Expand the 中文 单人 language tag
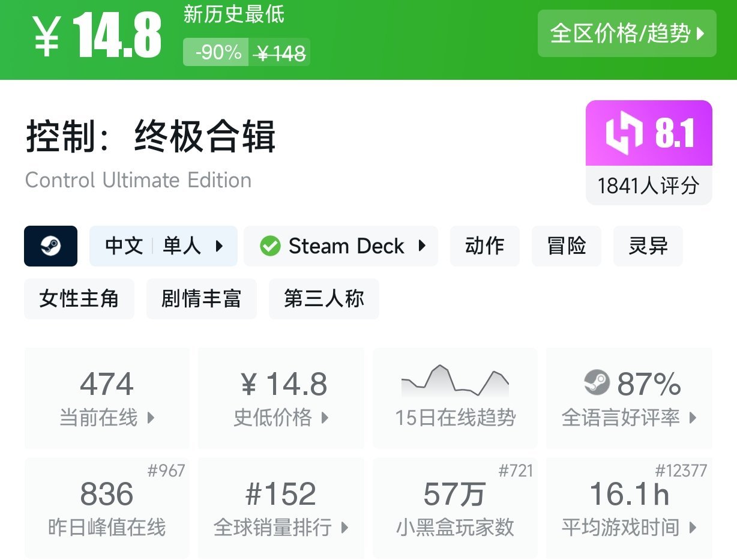Image resolution: width=737 pixels, height=560 pixels. click(x=163, y=246)
